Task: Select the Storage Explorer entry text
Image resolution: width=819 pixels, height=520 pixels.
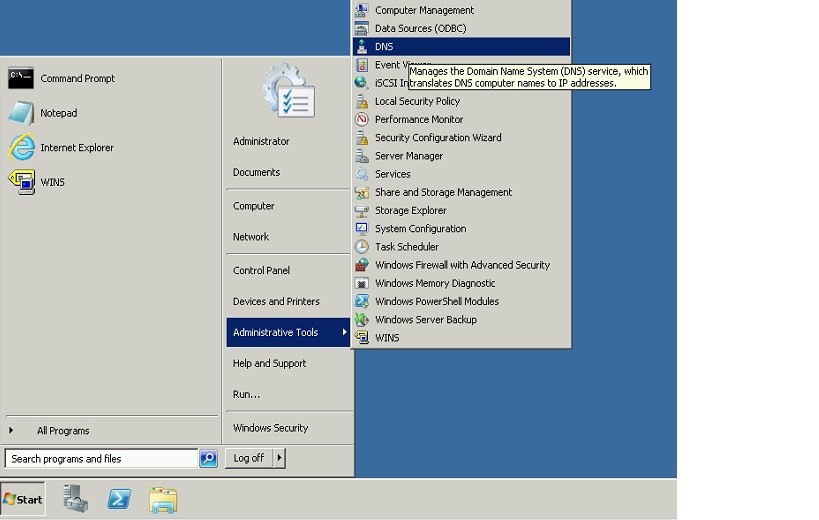Action: 411,210
